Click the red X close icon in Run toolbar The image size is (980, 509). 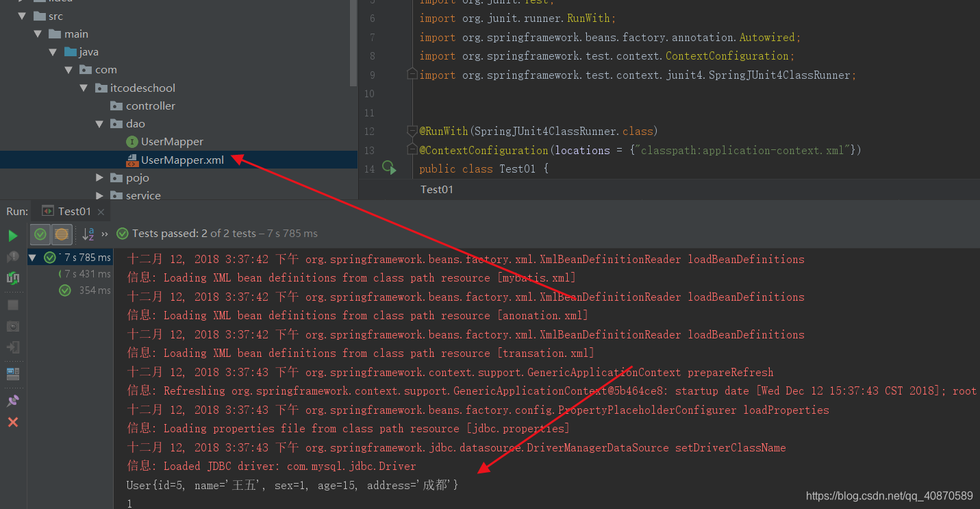[12, 422]
